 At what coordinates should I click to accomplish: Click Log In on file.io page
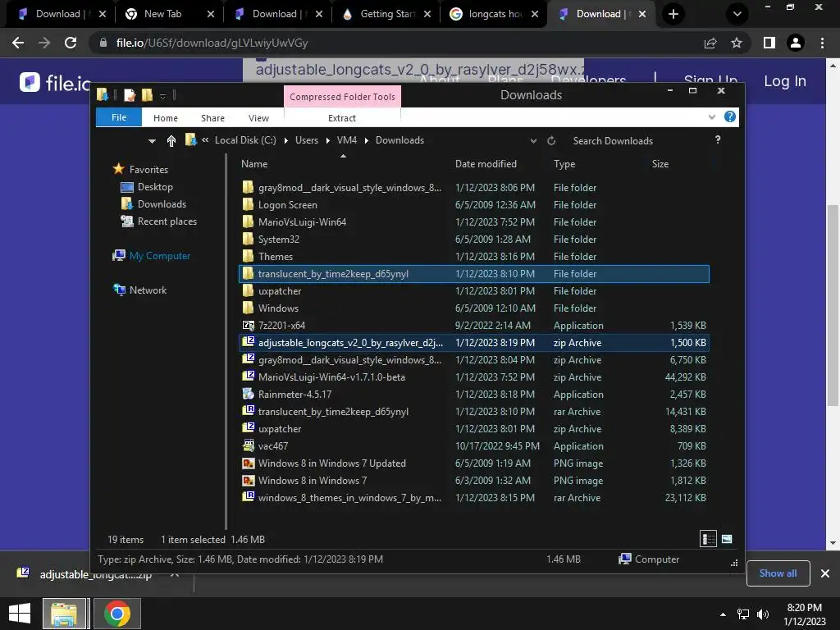pos(785,81)
